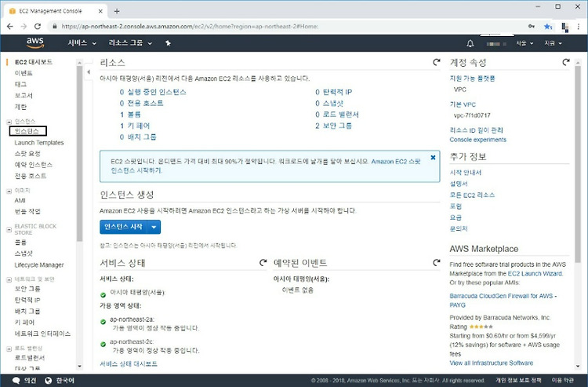Click the browser extension icon
The image size is (588, 387).
pos(564,27)
